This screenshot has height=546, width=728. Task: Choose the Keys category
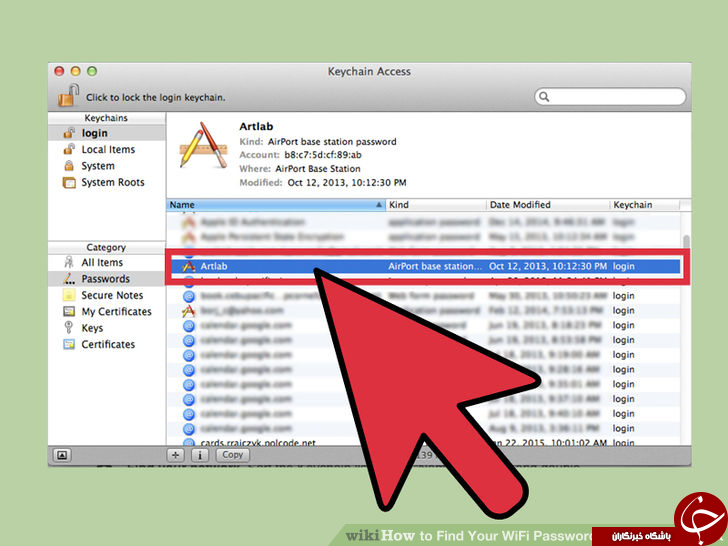(x=107, y=328)
